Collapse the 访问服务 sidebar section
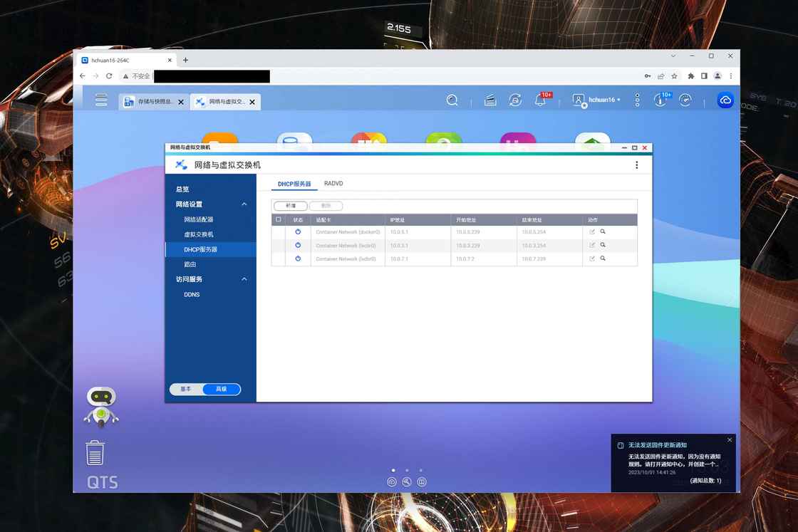This screenshot has width=798, height=532. 244,279
